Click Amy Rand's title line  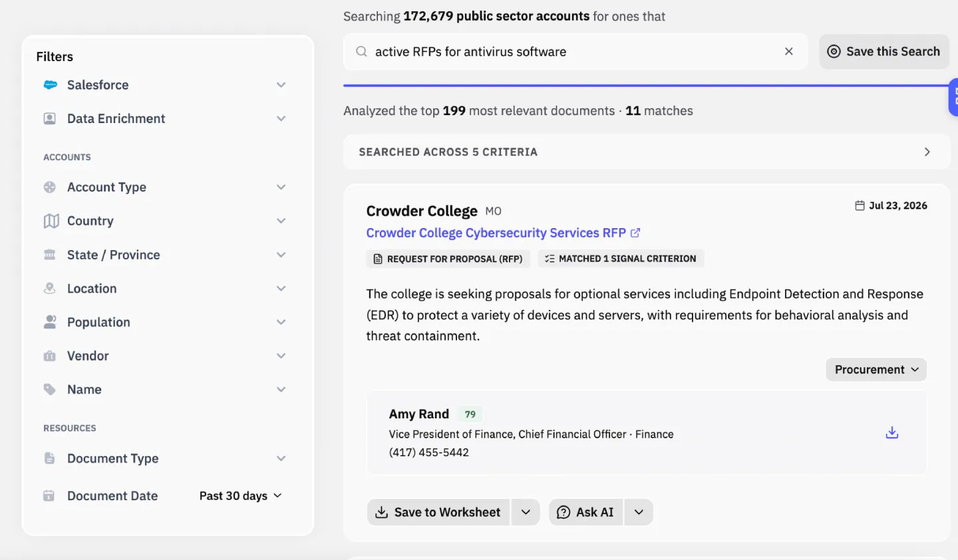click(532, 434)
